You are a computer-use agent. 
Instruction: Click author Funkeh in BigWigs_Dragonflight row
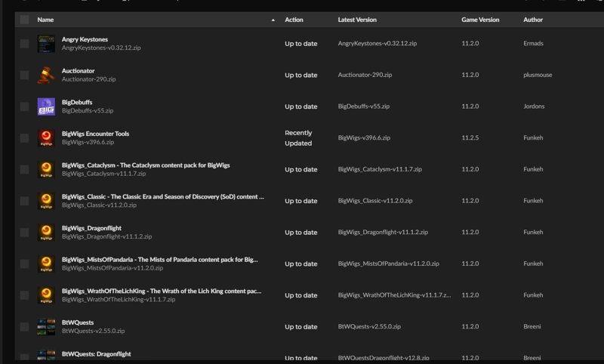point(533,233)
